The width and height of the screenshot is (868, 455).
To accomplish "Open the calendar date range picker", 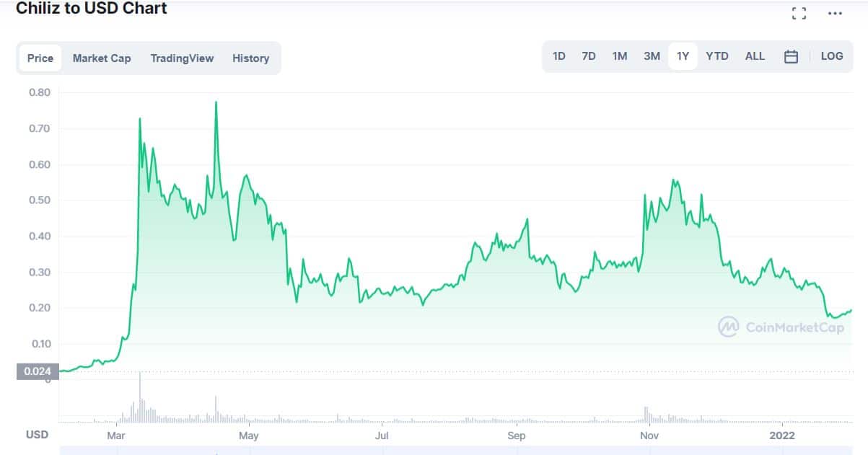I will [x=791, y=56].
